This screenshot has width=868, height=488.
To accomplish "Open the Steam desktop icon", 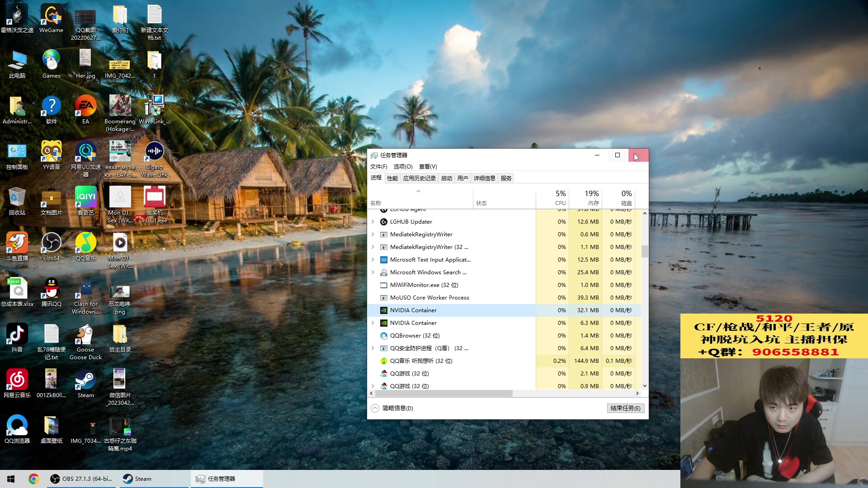I will pos(85,384).
